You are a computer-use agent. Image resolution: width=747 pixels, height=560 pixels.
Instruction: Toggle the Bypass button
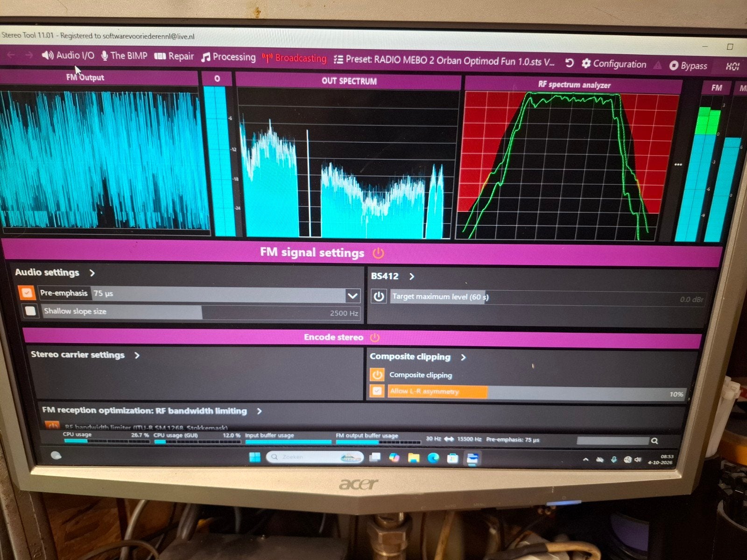click(688, 66)
